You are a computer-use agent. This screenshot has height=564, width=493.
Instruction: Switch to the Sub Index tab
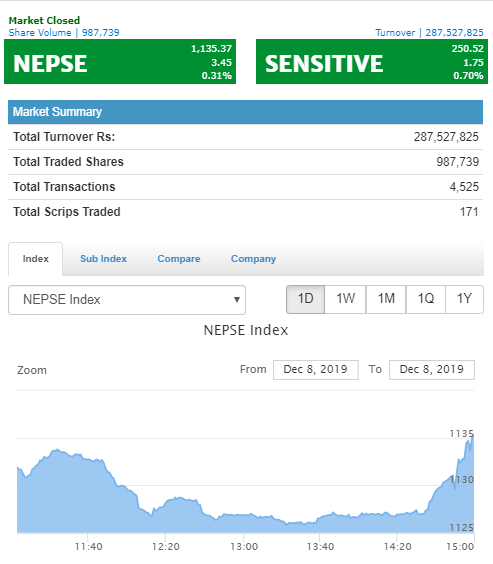coord(103,259)
